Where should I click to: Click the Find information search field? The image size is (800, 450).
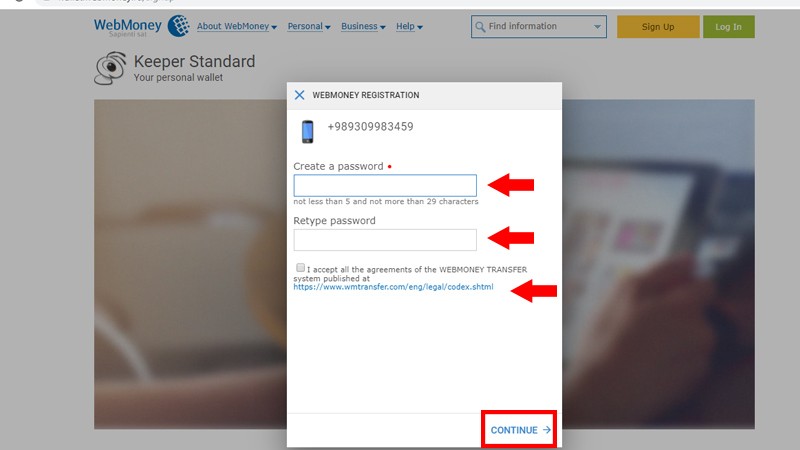(539, 27)
